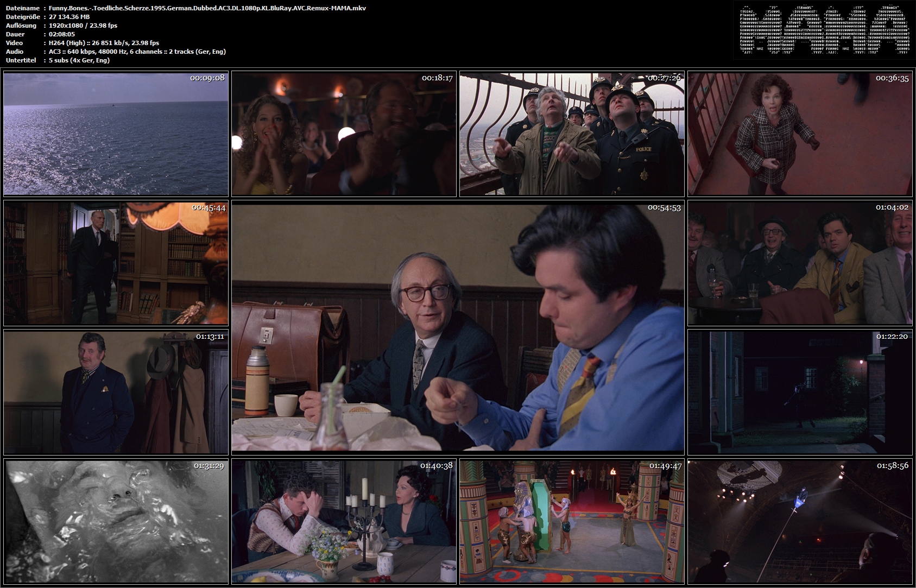Click the file name ending in MAMA.mkv
The width and height of the screenshot is (916, 588).
click(207, 8)
